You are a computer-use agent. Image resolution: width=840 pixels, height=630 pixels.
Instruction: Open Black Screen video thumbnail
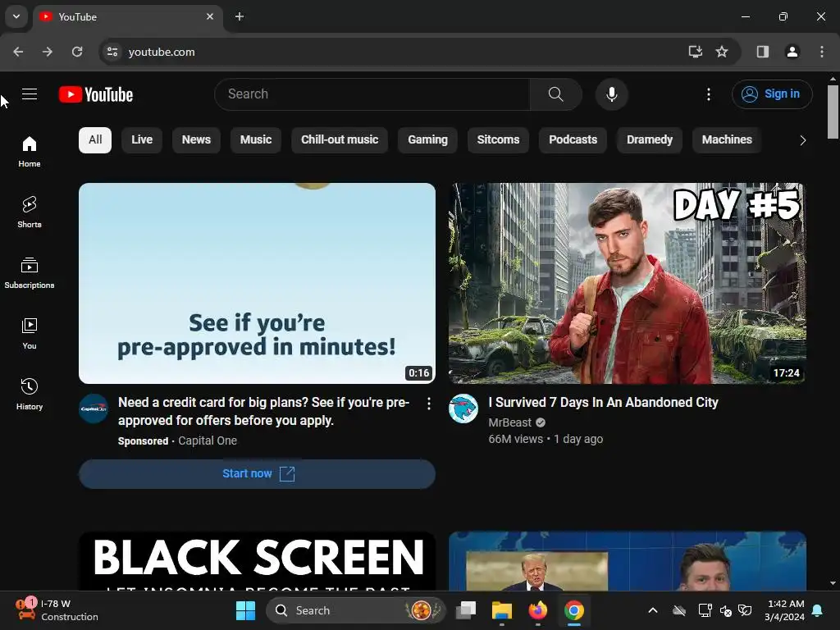[257, 561]
